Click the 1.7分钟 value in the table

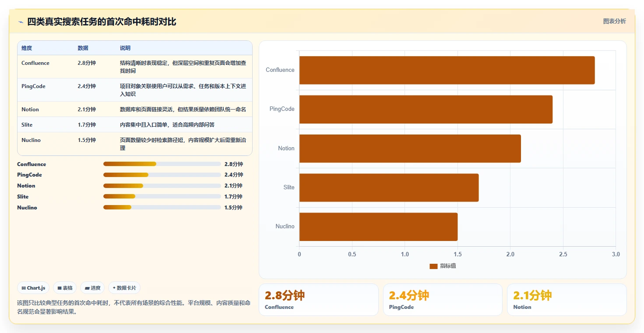pyautogui.click(x=87, y=125)
